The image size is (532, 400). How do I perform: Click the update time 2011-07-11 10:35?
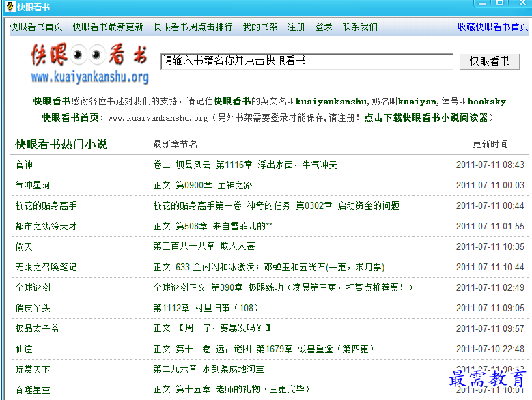pyautogui.click(x=490, y=246)
